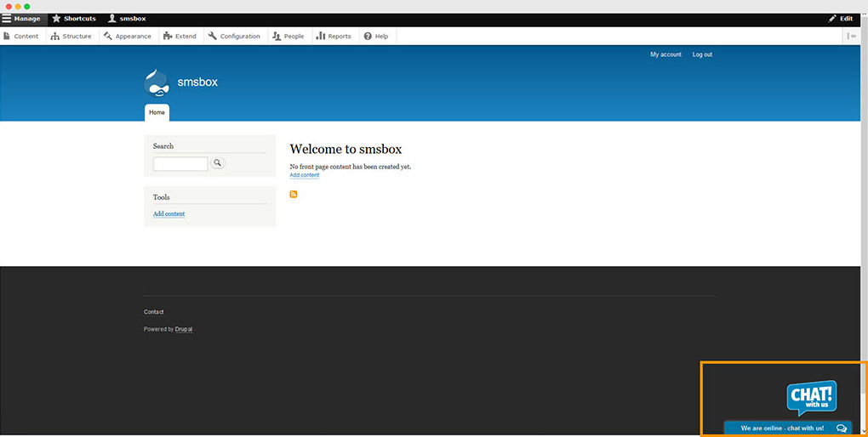Open the Reports admin menu
Screen dimensions: 868x437
(x=334, y=36)
